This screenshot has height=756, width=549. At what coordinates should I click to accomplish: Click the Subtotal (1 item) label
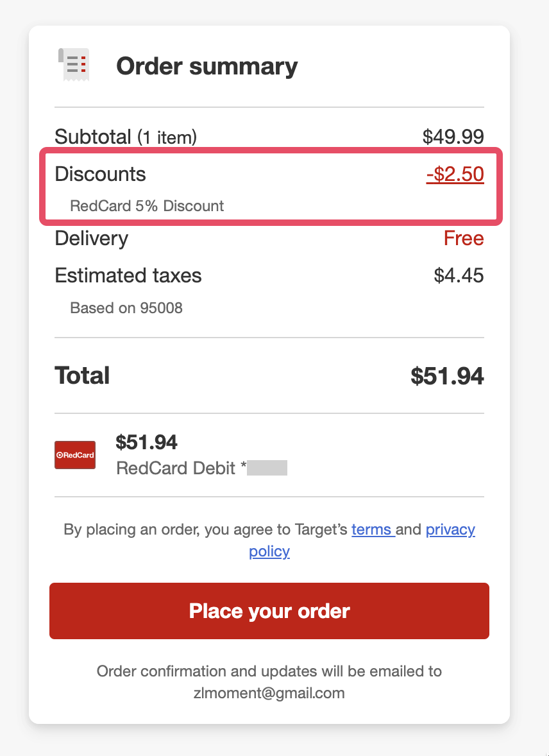(x=126, y=137)
